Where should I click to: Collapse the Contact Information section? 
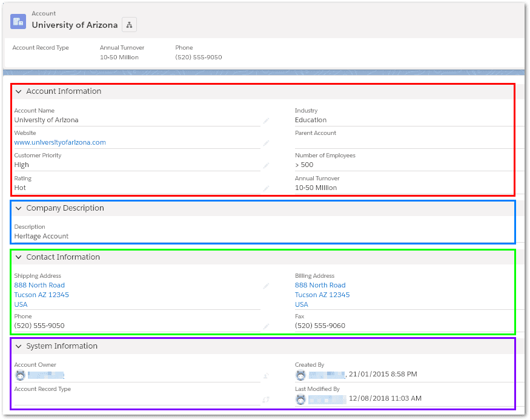pyautogui.click(x=18, y=257)
